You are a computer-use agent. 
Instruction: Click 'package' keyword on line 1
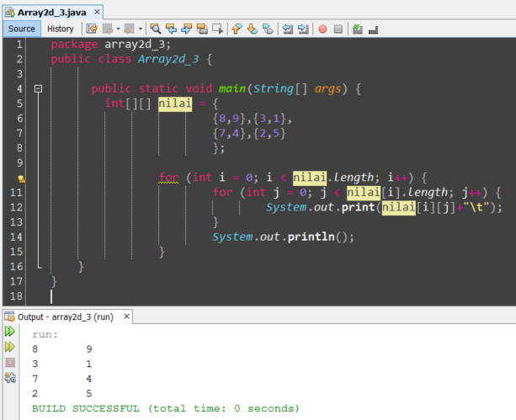[74, 45]
